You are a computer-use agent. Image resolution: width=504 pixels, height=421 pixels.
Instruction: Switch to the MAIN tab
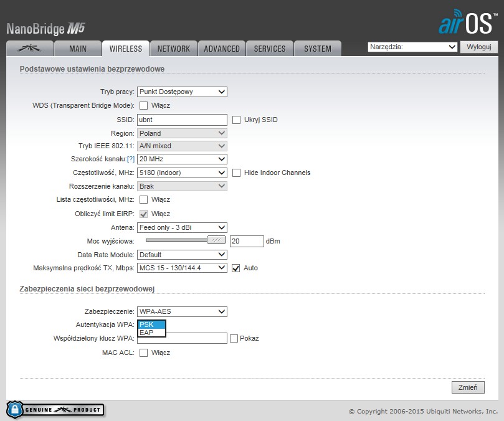(x=78, y=49)
